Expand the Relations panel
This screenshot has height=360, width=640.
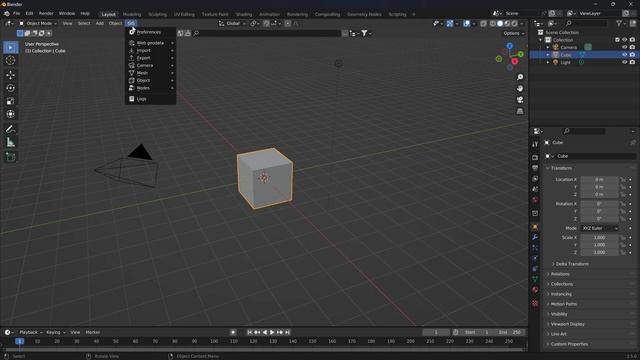[x=560, y=274]
